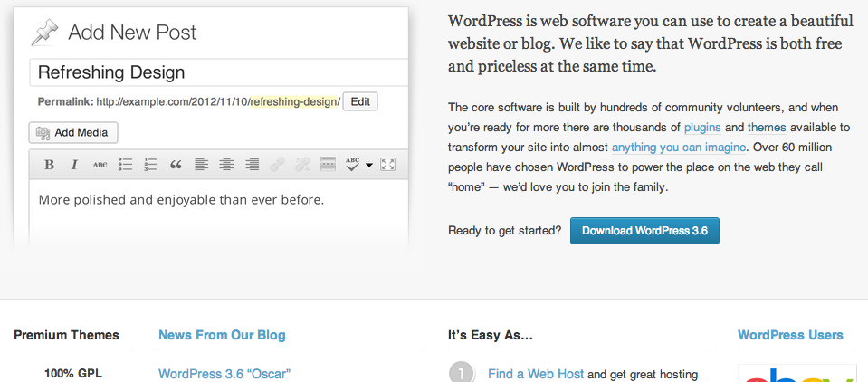Apply italic formatting with the I icon

point(74,165)
